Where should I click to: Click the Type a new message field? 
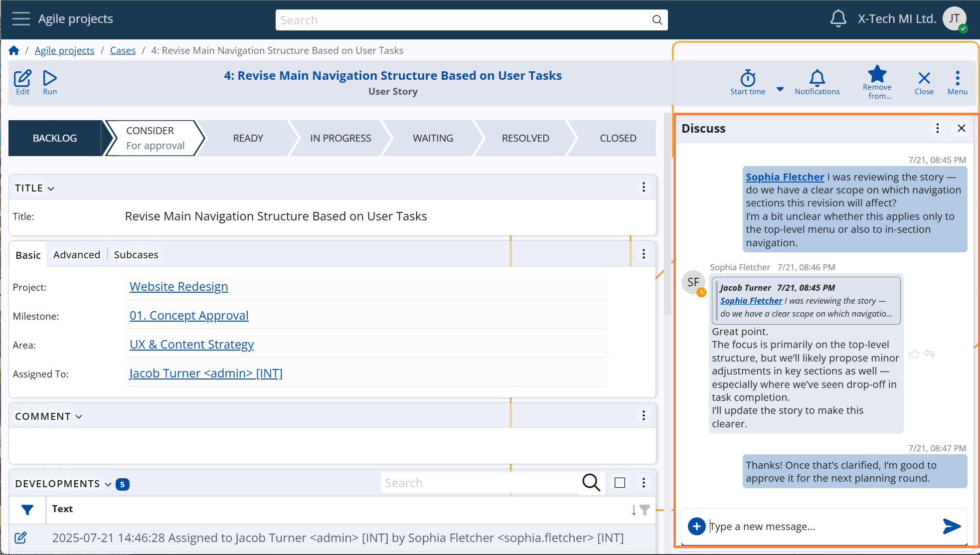point(817,527)
